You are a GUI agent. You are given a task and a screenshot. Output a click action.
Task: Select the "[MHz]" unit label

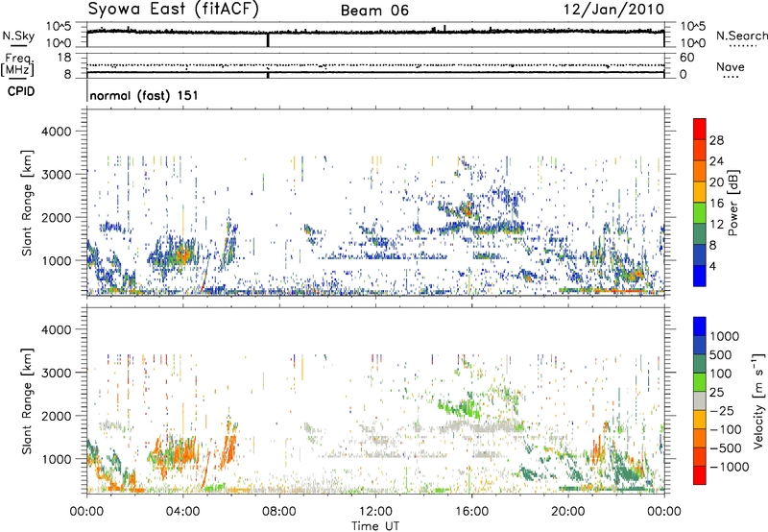(17, 69)
